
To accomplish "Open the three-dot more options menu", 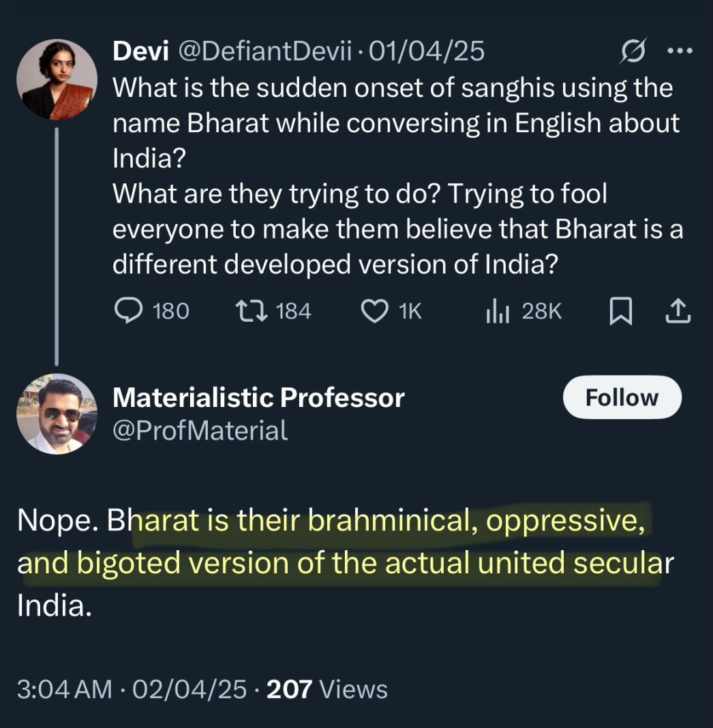I will tap(678, 52).
